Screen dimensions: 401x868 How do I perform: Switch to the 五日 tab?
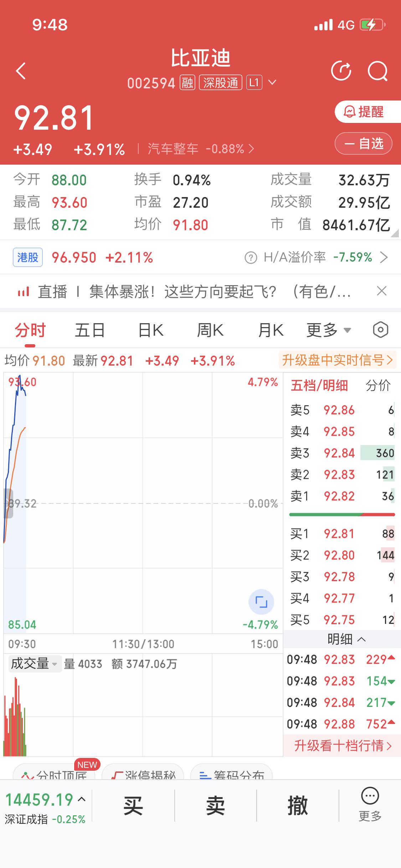coord(90,330)
